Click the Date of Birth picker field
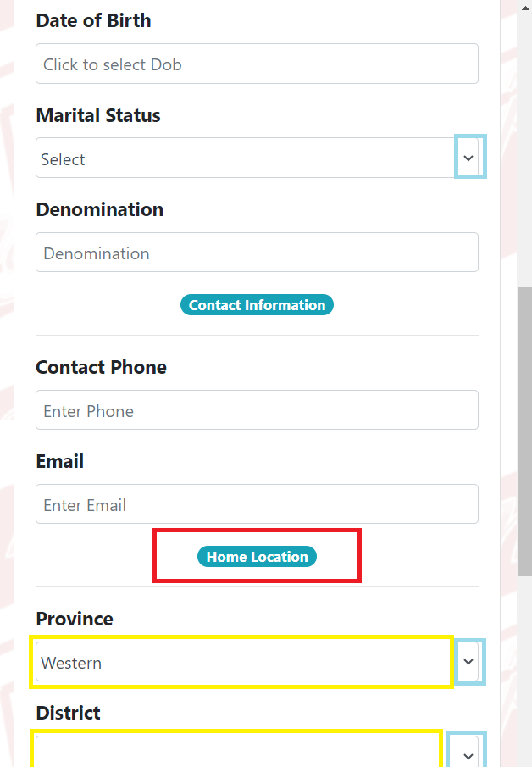532x767 pixels. (257, 64)
